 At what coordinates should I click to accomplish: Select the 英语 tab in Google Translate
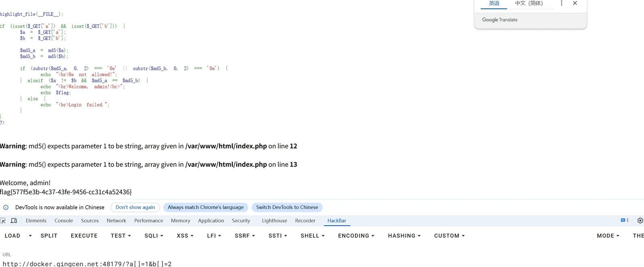point(494,4)
